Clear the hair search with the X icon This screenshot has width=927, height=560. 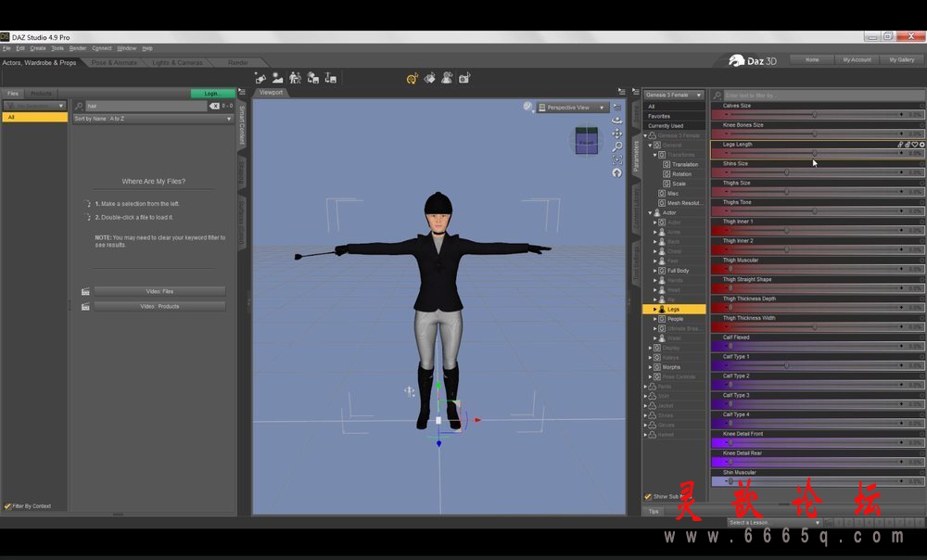click(x=214, y=106)
